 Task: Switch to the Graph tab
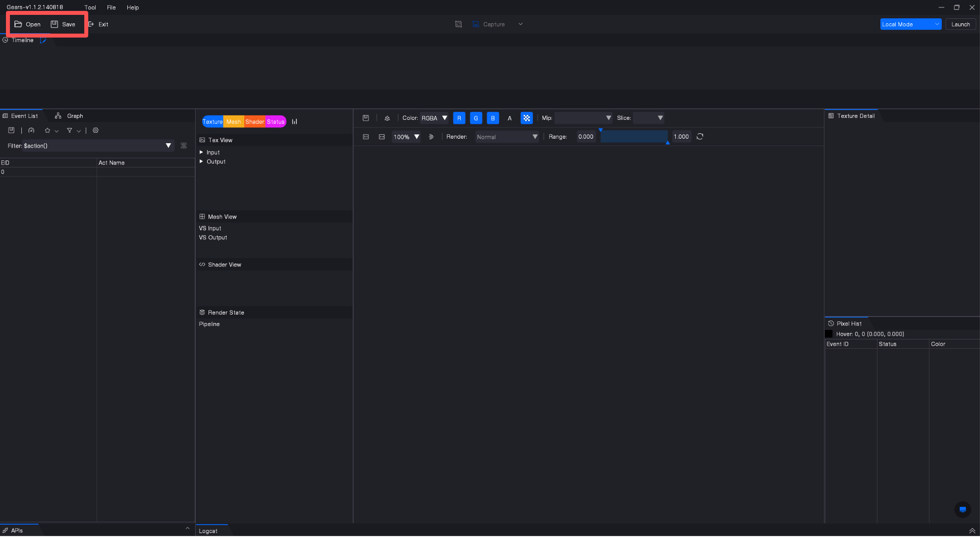(69, 116)
